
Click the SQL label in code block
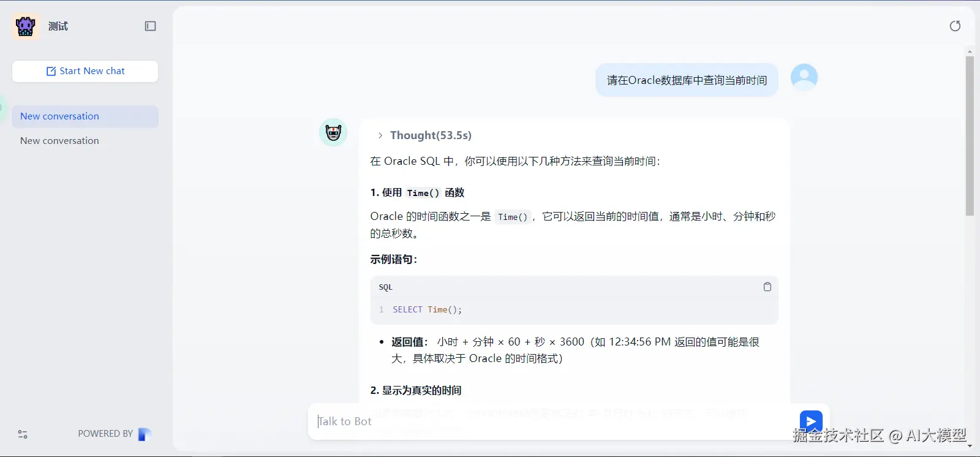pyautogui.click(x=386, y=287)
